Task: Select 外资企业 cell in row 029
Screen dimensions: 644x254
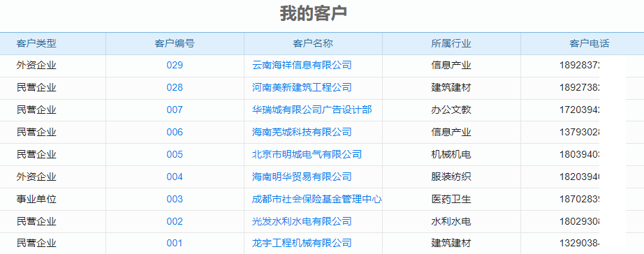Action: click(x=36, y=65)
